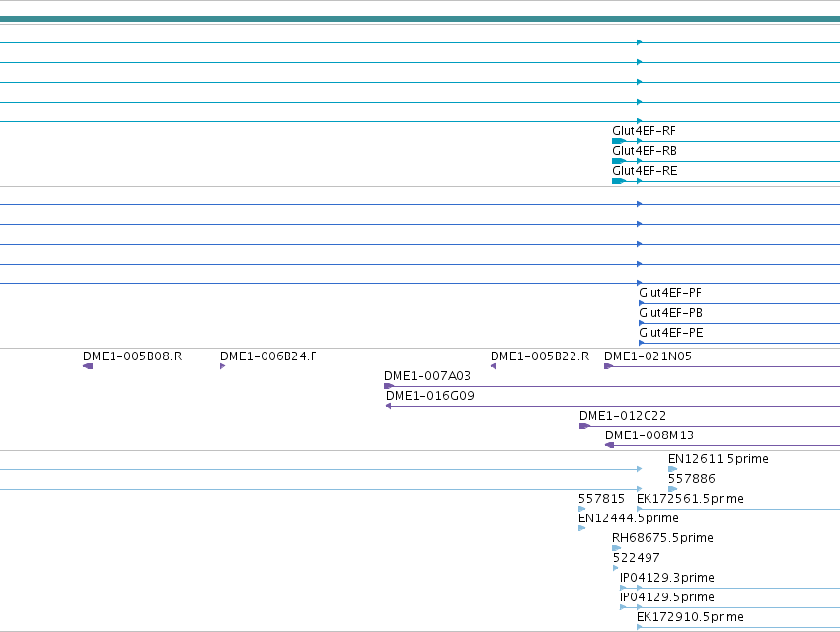Select the Glut4EF-PB protein label
The image size is (840, 632).
670,313
